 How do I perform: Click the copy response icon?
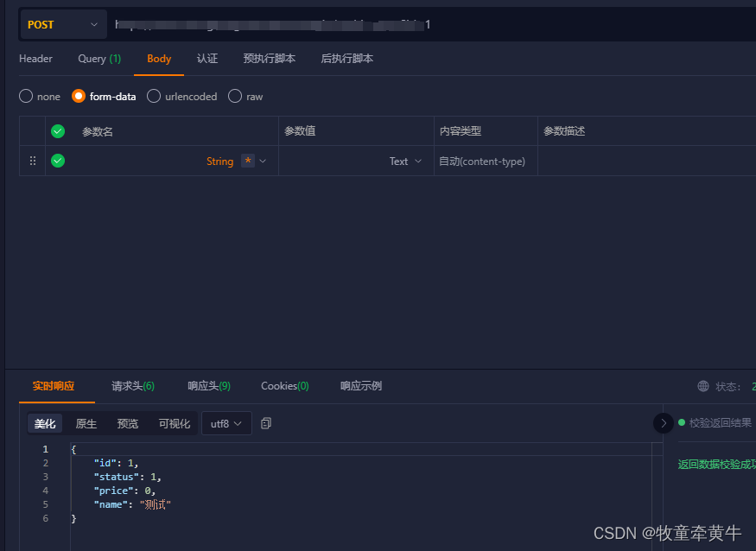(x=264, y=423)
